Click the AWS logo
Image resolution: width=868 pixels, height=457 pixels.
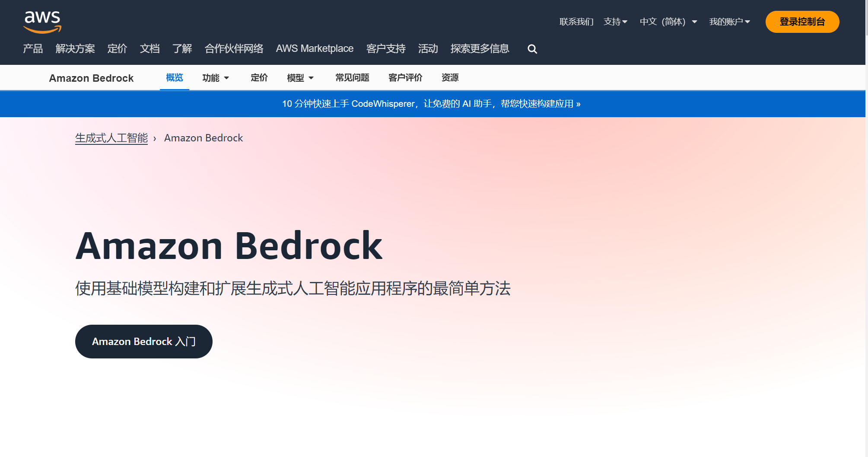click(x=42, y=22)
